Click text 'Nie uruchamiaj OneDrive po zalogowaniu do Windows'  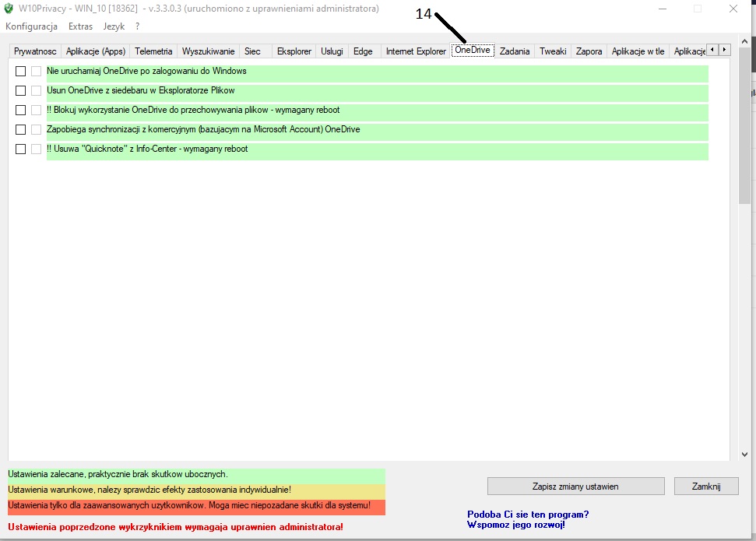pos(146,71)
